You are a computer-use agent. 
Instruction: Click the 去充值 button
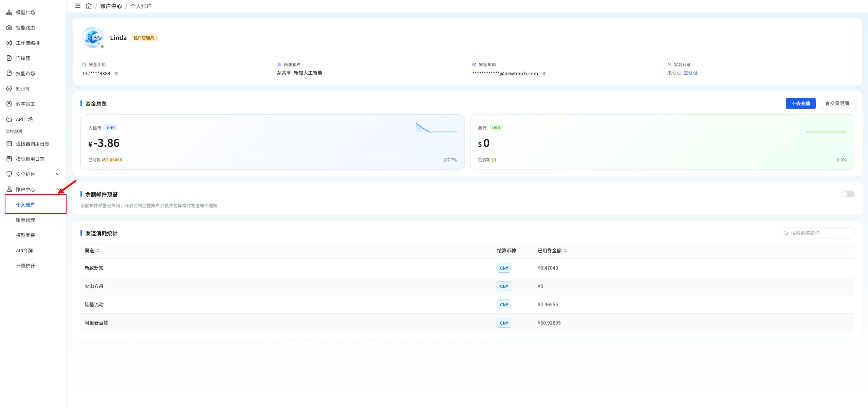[x=800, y=104]
